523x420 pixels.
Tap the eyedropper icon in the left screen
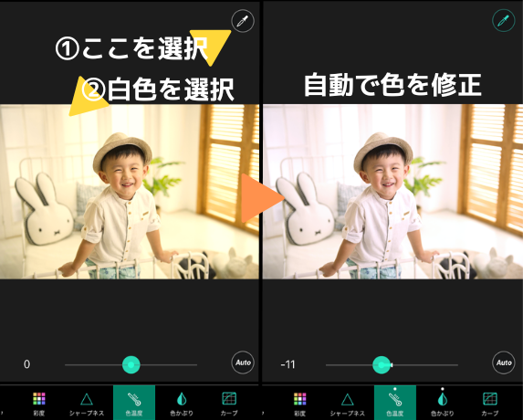[243, 21]
